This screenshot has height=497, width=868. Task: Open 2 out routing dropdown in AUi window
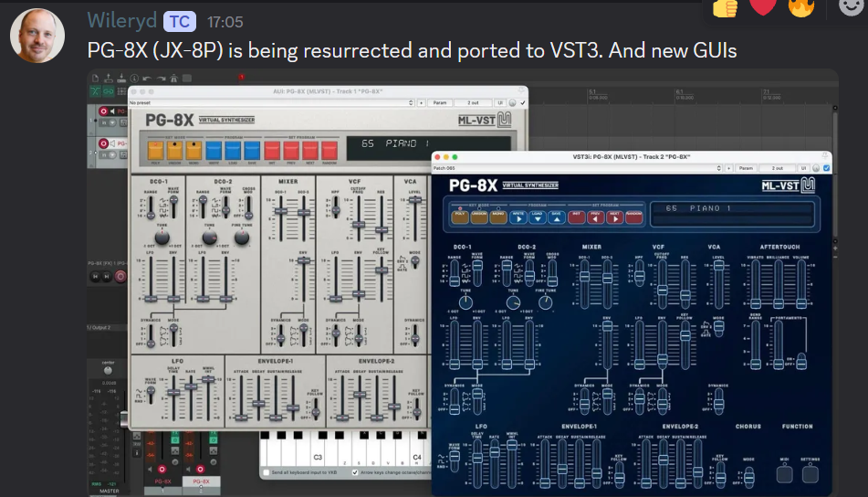pyautogui.click(x=473, y=102)
